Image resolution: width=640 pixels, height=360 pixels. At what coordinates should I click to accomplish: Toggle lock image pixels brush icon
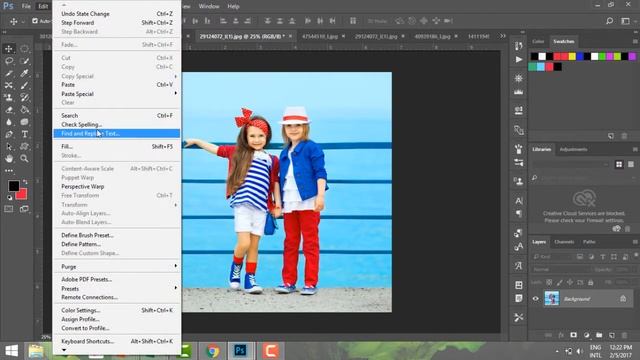[x=559, y=282]
